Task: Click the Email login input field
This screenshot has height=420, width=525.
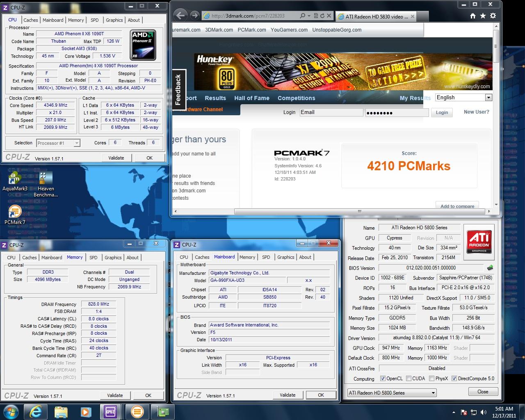Action: (x=331, y=112)
